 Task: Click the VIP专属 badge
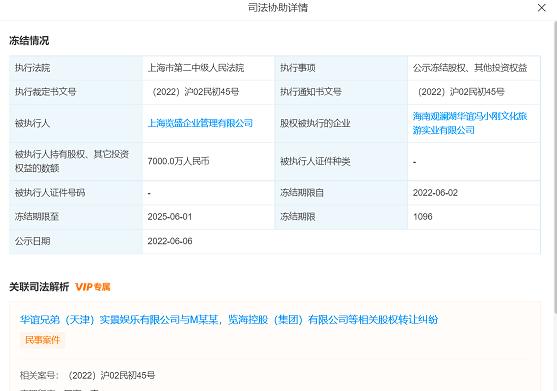[x=93, y=287]
